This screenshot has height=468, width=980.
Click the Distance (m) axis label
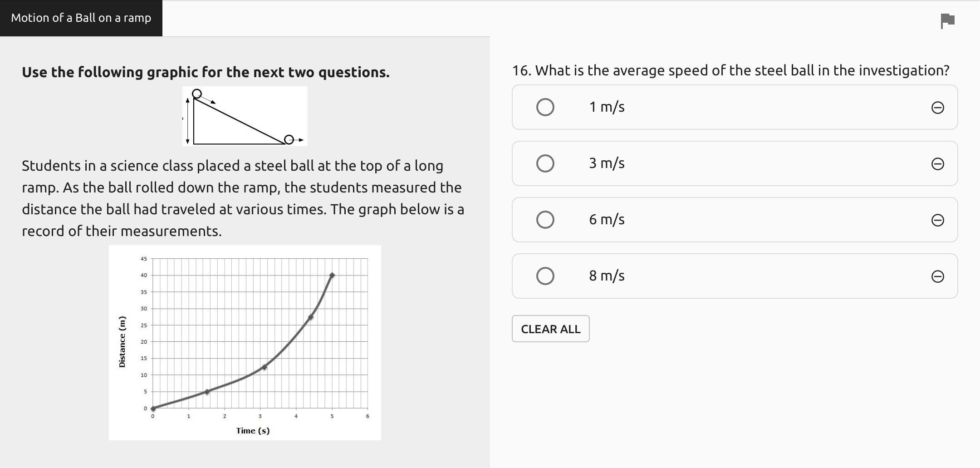click(122, 341)
